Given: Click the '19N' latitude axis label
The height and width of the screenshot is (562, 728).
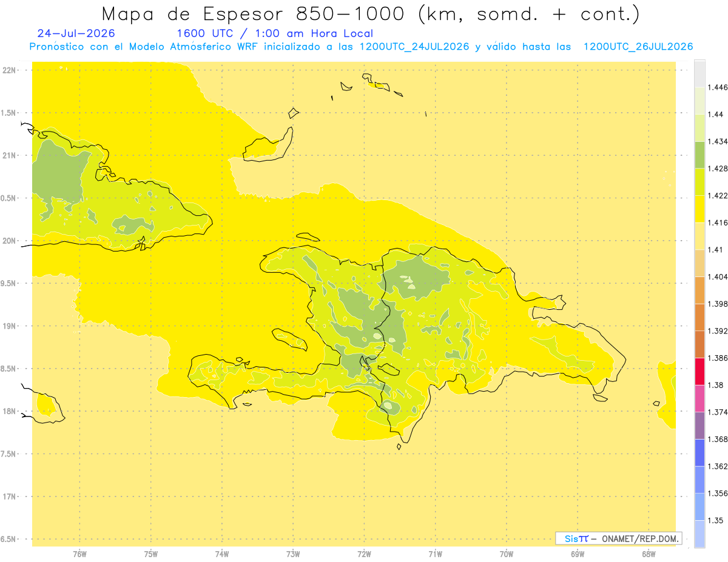Looking at the screenshot, I should click(x=10, y=326).
